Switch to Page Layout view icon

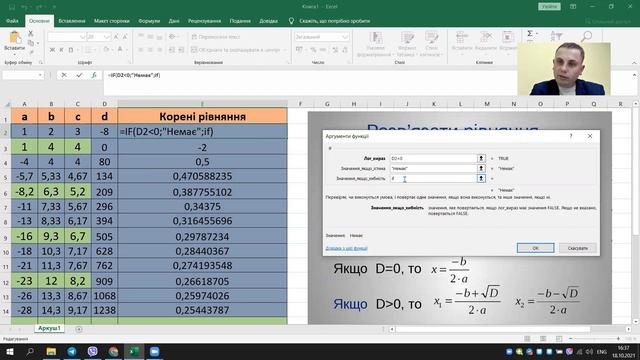[x=543, y=339]
